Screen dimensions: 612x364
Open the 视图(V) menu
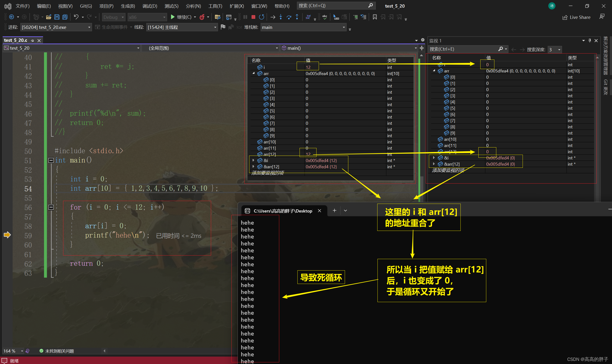tap(65, 6)
